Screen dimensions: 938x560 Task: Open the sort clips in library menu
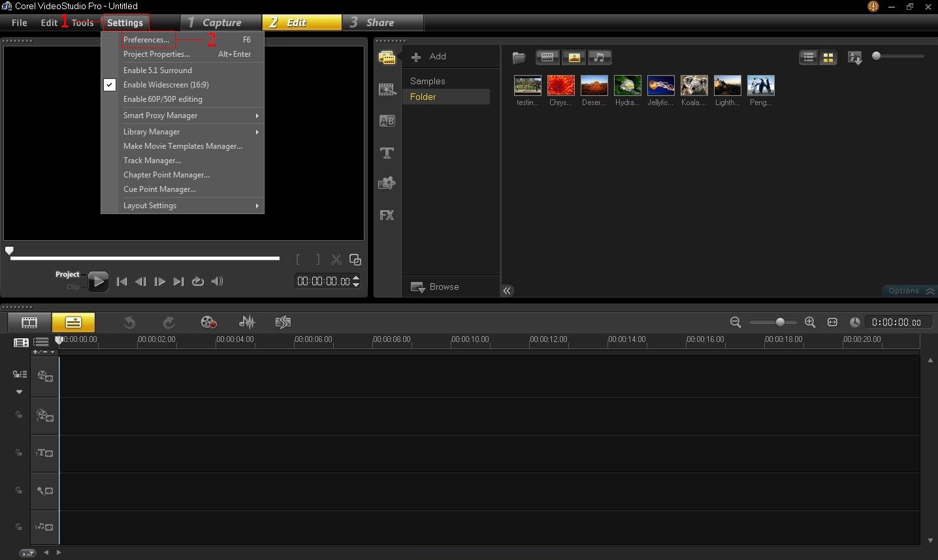[854, 57]
